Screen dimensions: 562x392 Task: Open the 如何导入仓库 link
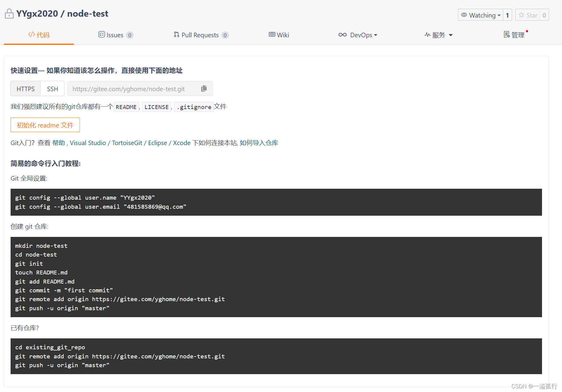point(259,143)
